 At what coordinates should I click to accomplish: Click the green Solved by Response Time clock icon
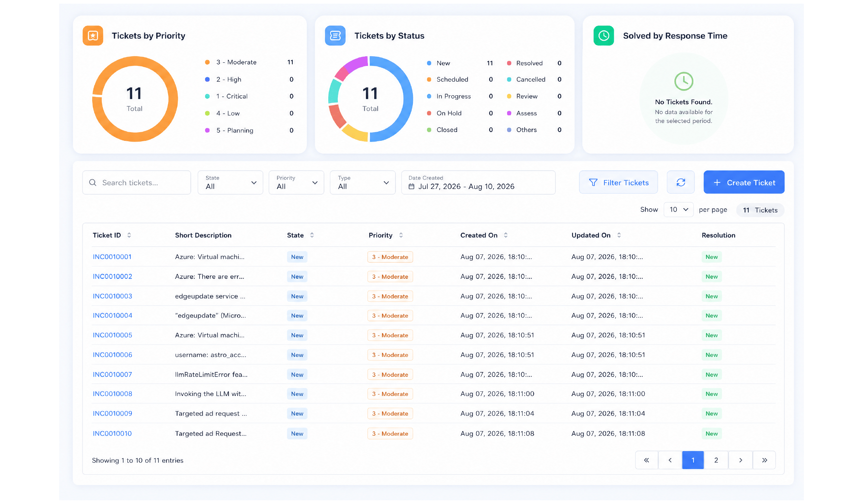point(604,36)
